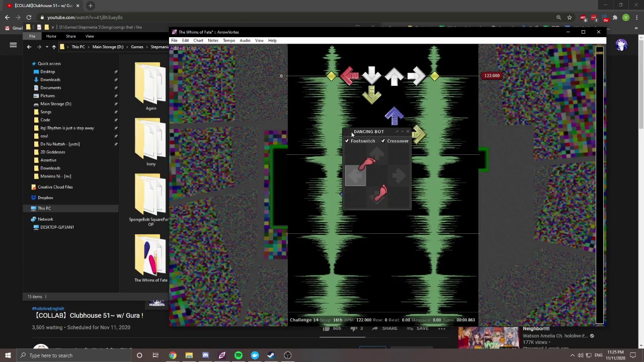644x362 pixels.
Task: Select the blue up step note
Action: coord(394,116)
